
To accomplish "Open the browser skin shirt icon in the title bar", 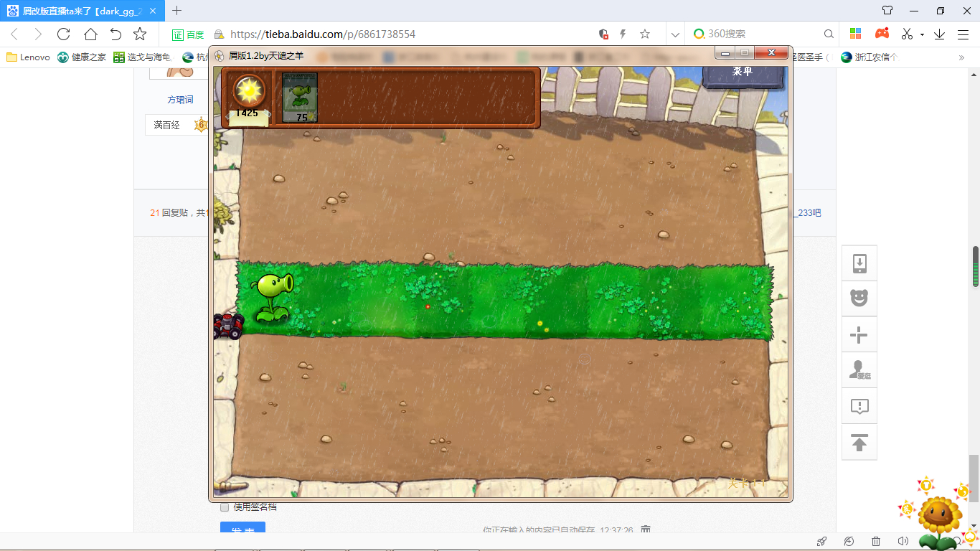I will point(887,10).
